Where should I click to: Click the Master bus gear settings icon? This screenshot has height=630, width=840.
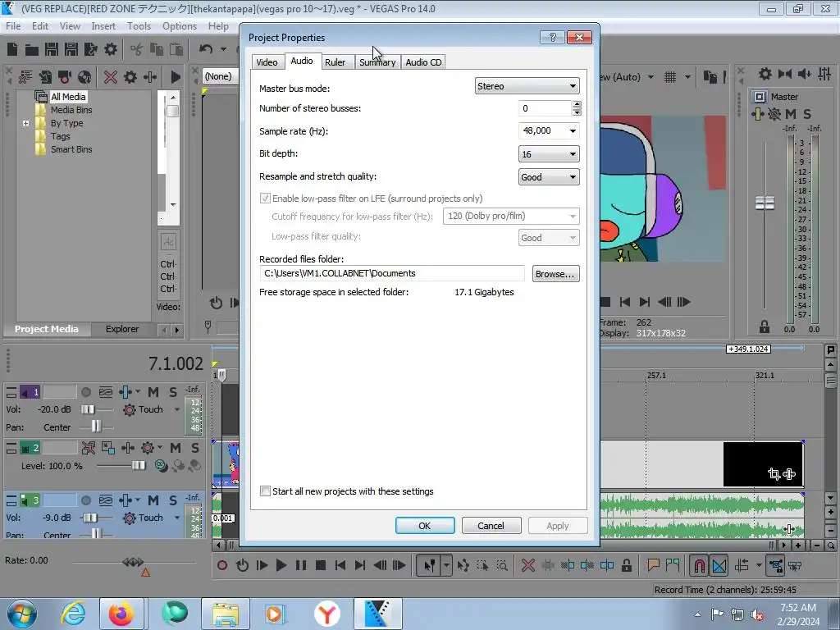coord(765,74)
